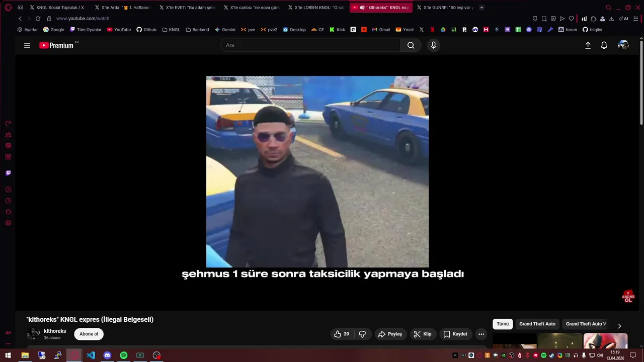Click the search magnifier button
644x362 pixels.
pos(411,45)
